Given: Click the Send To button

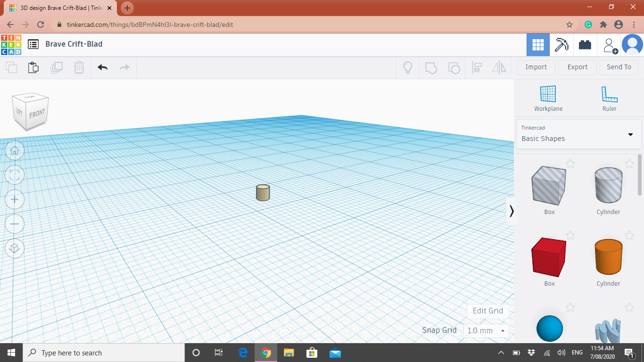Looking at the screenshot, I should coord(619,67).
